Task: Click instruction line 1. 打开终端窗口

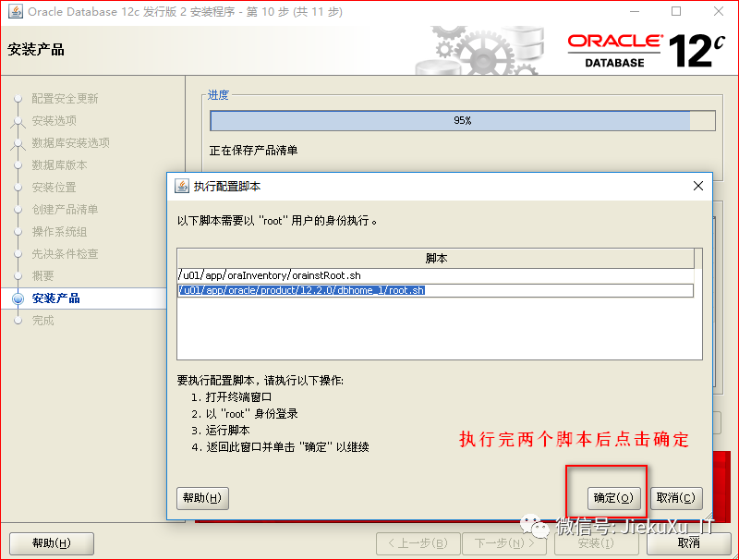Action: click(x=232, y=397)
